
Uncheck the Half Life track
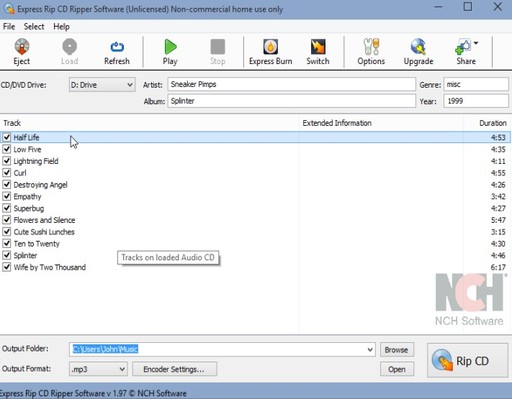(7, 137)
